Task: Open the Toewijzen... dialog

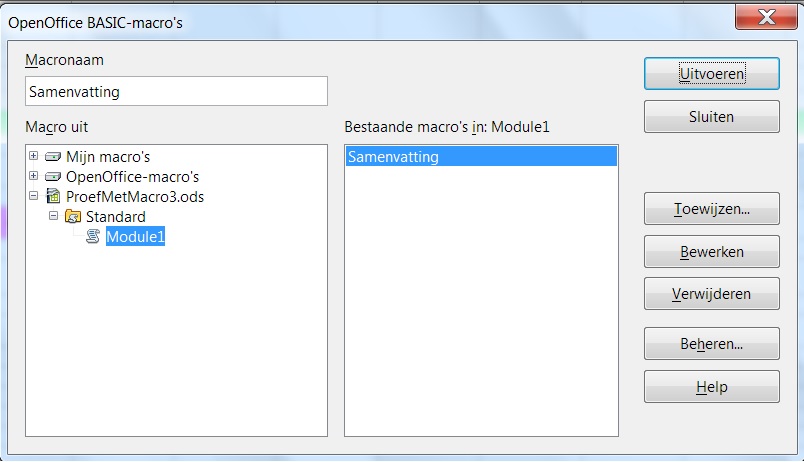Action: click(711, 211)
